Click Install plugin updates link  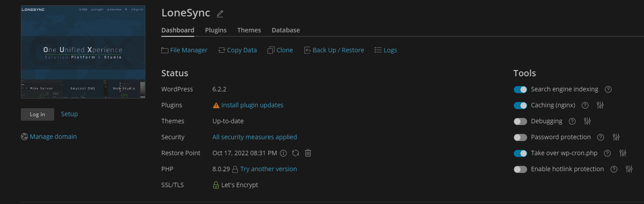[252, 105]
